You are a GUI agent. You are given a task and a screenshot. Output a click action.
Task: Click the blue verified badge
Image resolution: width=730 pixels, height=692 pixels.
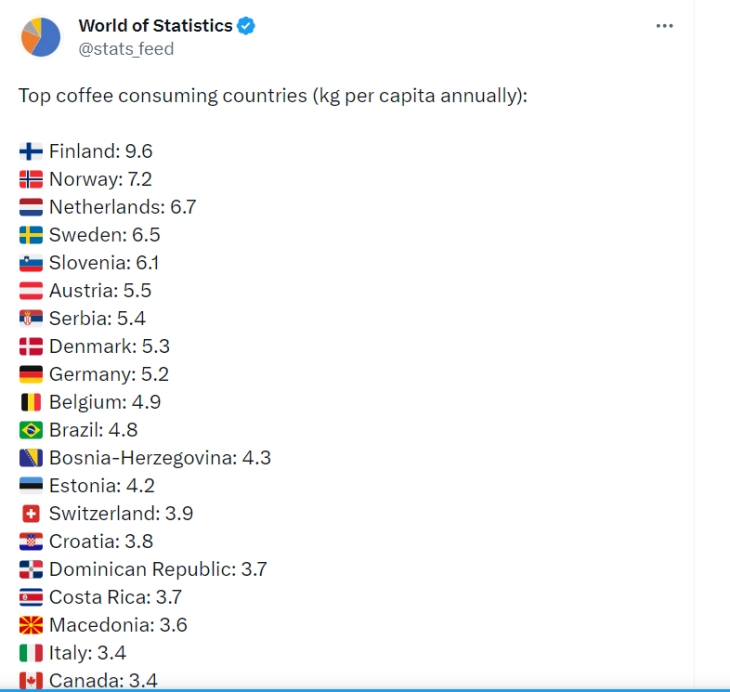coord(246,26)
